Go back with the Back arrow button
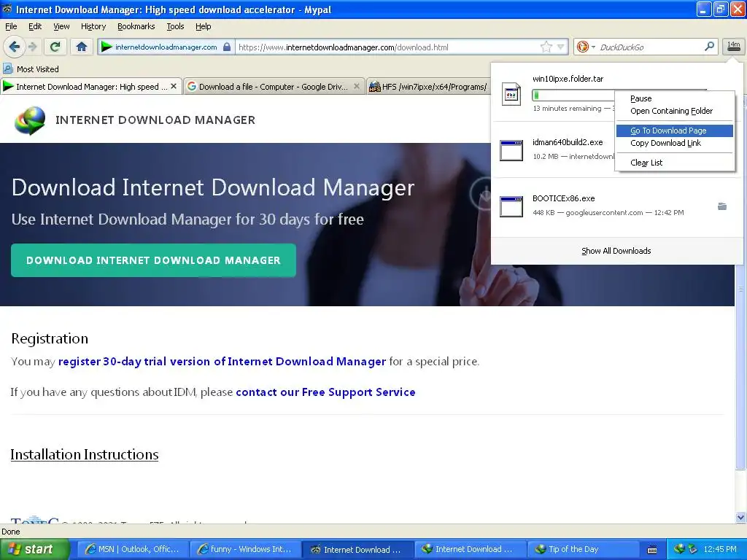Viewport: 747px width, 560px height. [14, 47]
